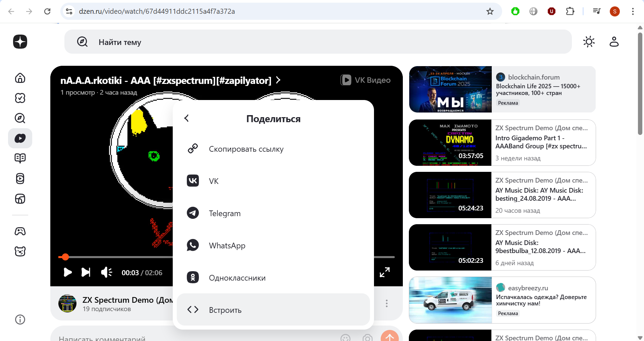644x341 pixels.
Task: Open the 03:57:05 DYNAMO video thumbnail
Action: click(450, 143)
